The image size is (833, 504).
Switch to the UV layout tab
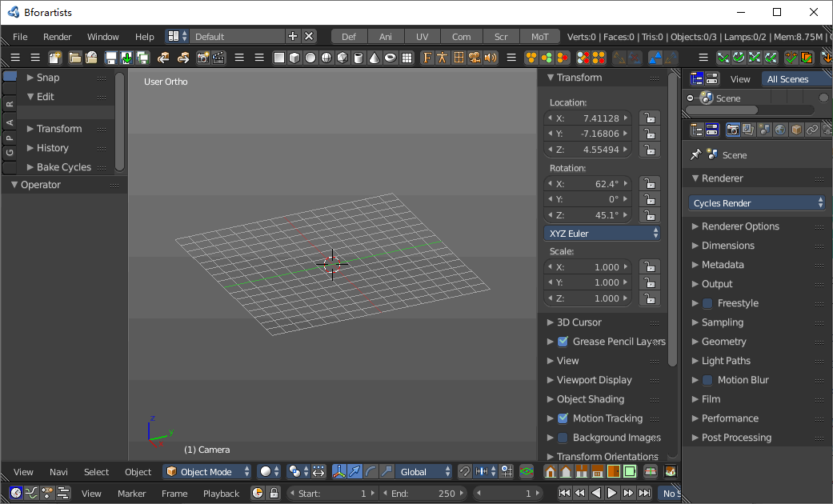422,37
